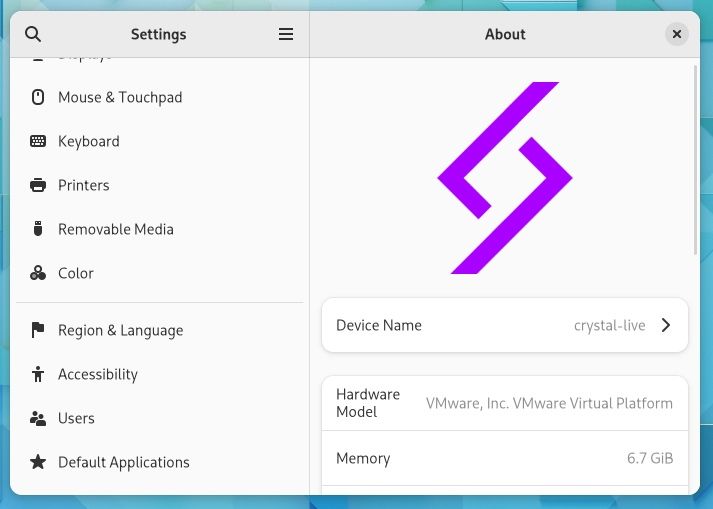Viewport: 713px width, 509px height.
Task: Click the Color circles icon
Action: (x=38, y=273)
